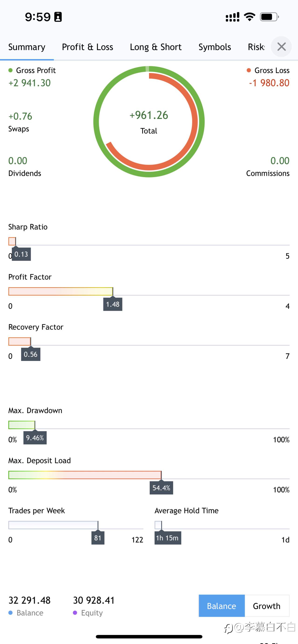The image size is (298, 644).
Task: Tap the +961.26 Total donut chart
Action: click(x=149, y=122)
